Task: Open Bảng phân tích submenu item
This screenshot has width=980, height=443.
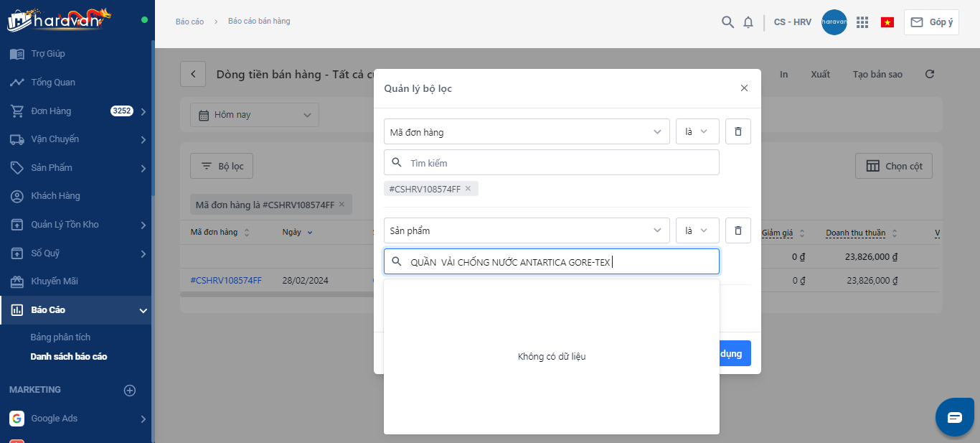Action: [x=60, y=337]
